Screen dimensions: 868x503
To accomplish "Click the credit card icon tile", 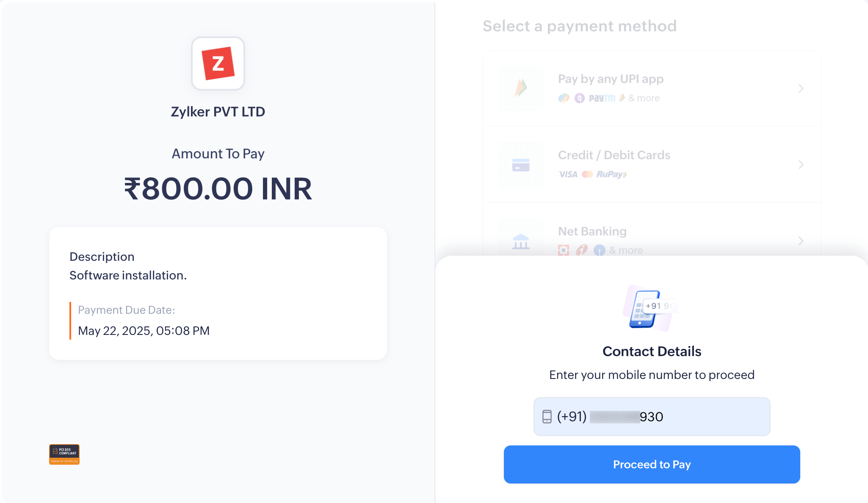I will pos(521,165).
